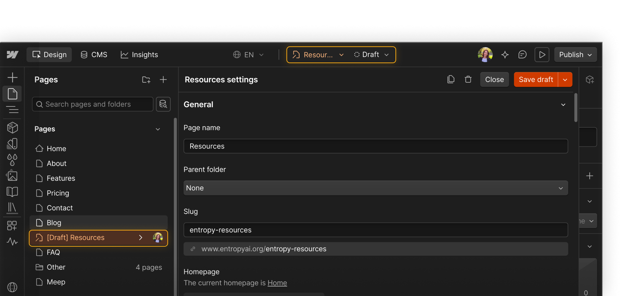Collapse the General section
The height and width of the screenshot is (296, 644).
click(563, 105)
